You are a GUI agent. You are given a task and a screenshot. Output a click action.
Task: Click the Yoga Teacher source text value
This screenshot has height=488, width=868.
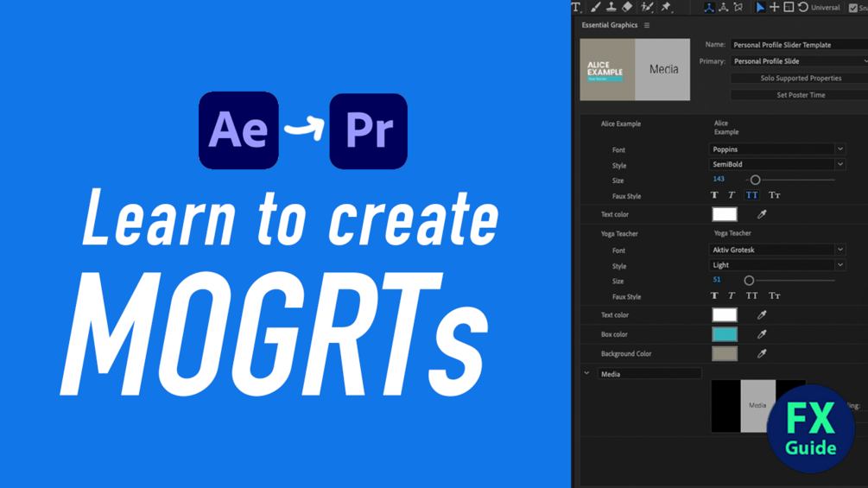[732, 233]
